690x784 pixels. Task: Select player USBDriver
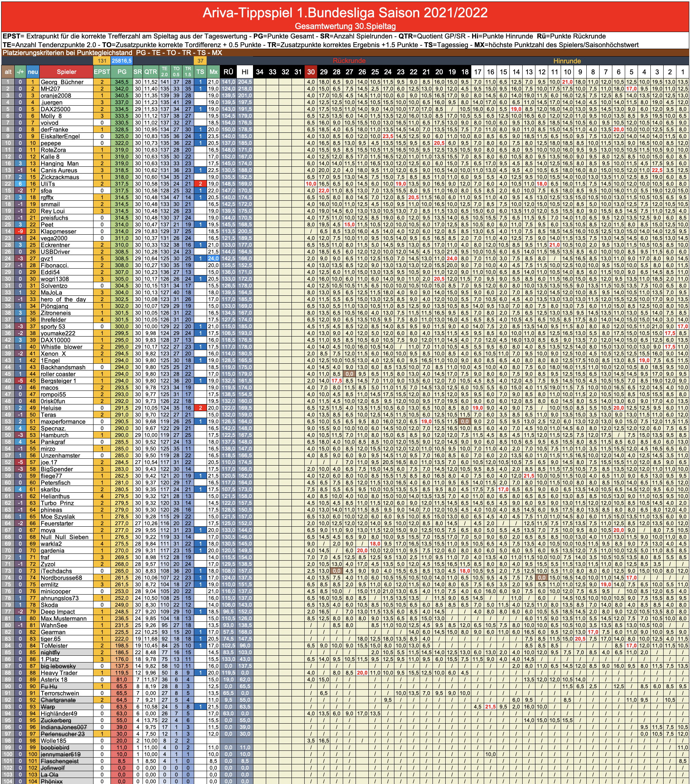(x=55, y=252)
